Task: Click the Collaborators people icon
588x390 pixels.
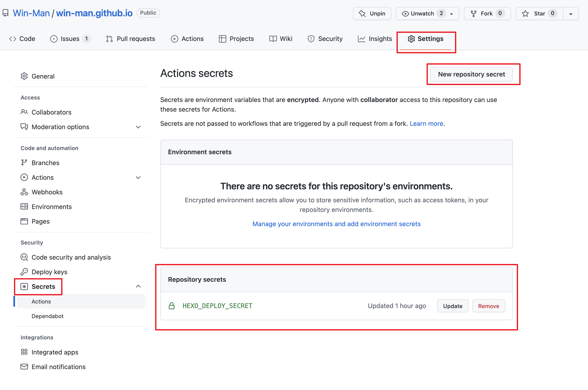Action: pos(24,112)
